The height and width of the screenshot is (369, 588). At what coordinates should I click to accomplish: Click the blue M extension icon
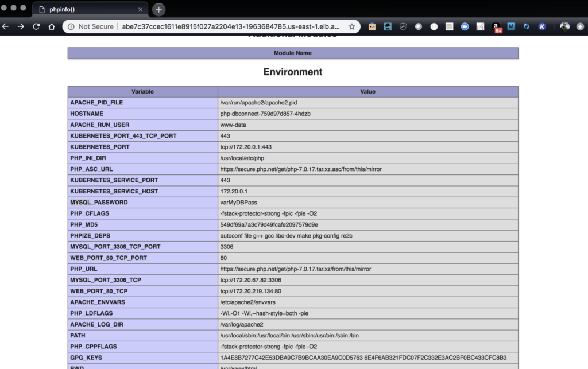511,26
